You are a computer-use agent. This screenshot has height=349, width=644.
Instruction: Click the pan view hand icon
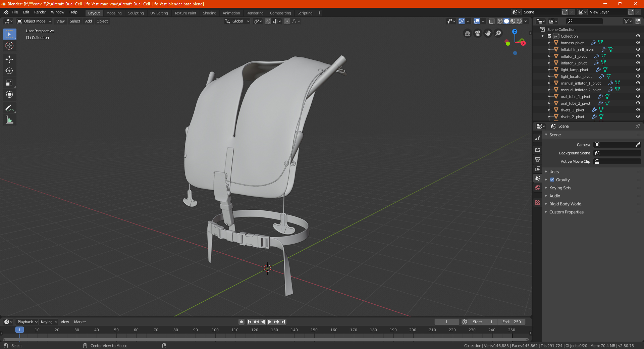(488, 33)
